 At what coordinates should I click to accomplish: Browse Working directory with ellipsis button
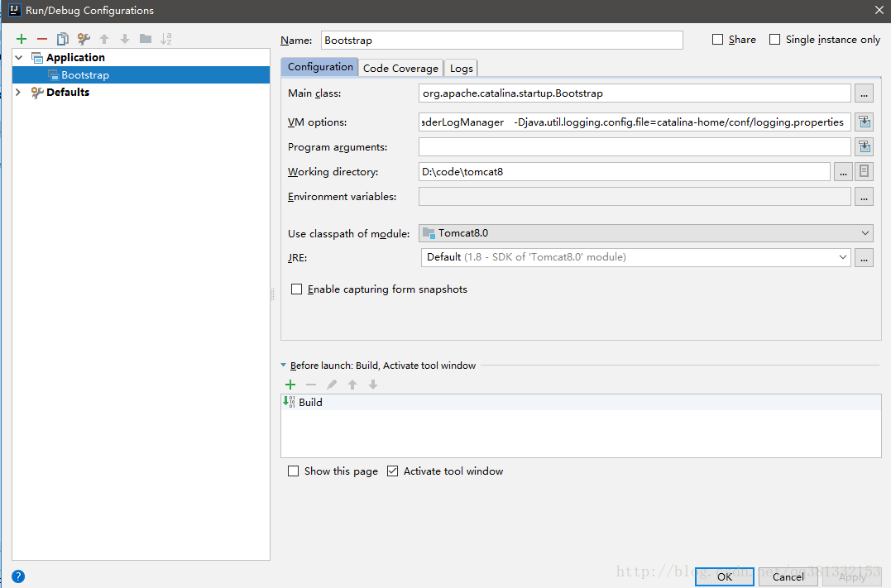843,171
